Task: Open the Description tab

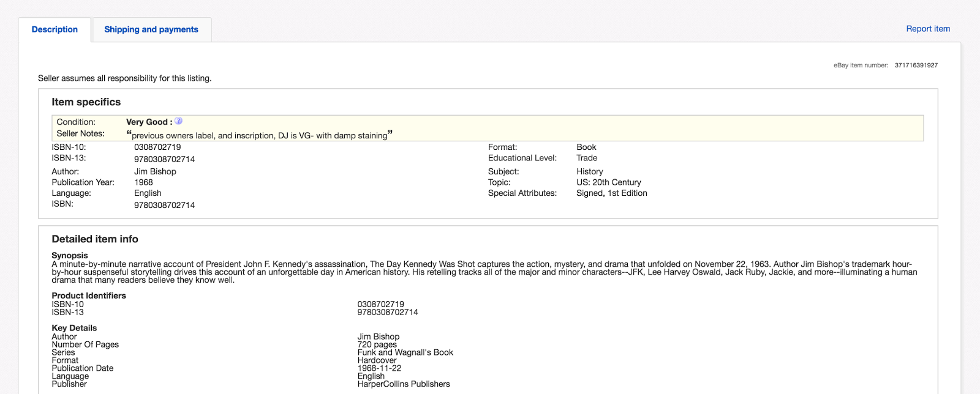Action: (x=55, y=29)
